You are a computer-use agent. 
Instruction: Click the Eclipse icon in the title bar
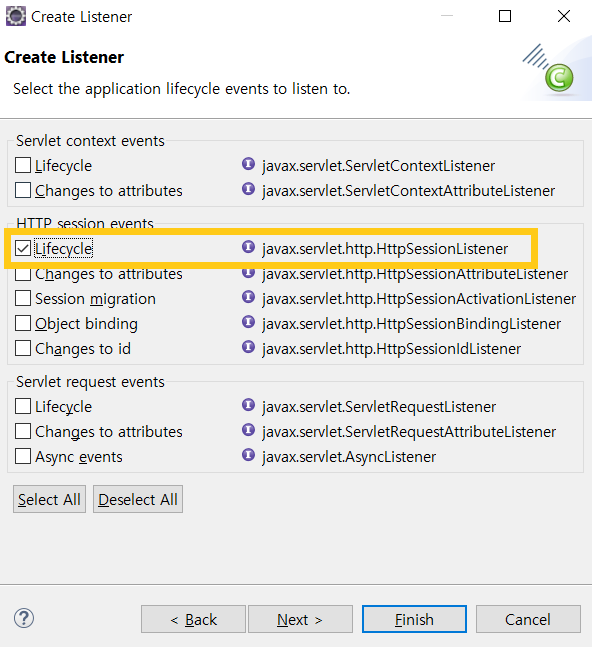click(x=16, y=17)
